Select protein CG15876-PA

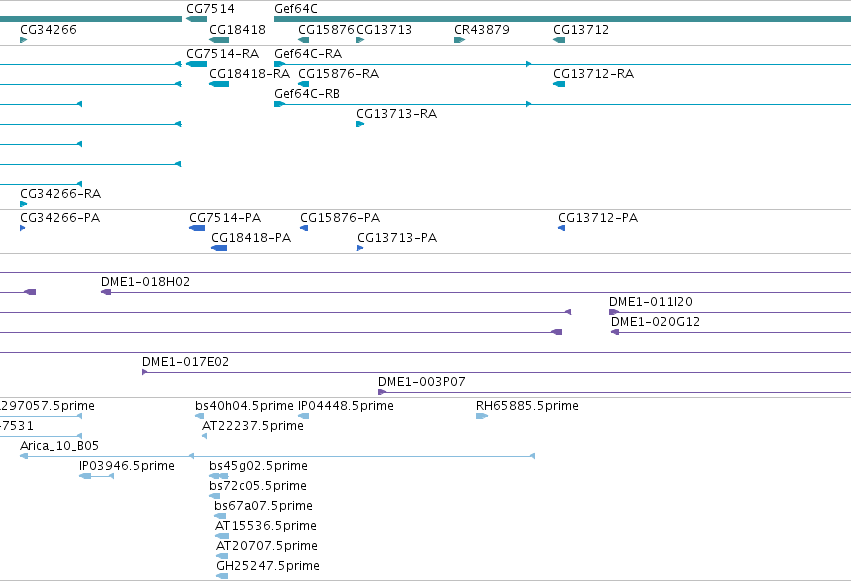[x=340, y=218]
